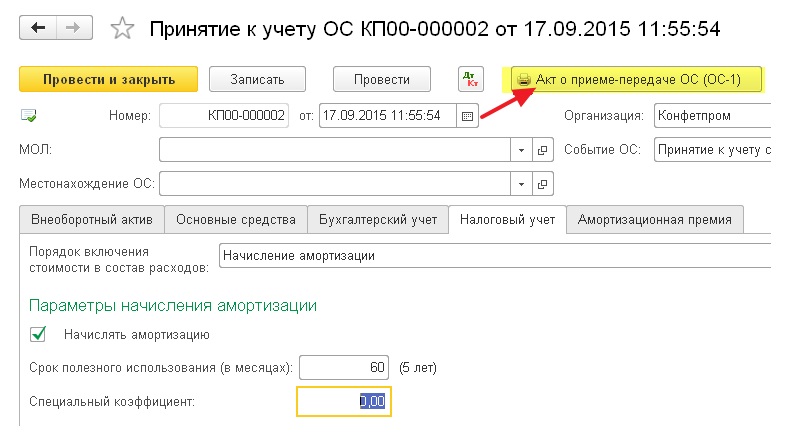Switch to Внеоборотный актив tab
Viewport: 794px width, 443px height.
pyautogui.click(x=92, y=220)
